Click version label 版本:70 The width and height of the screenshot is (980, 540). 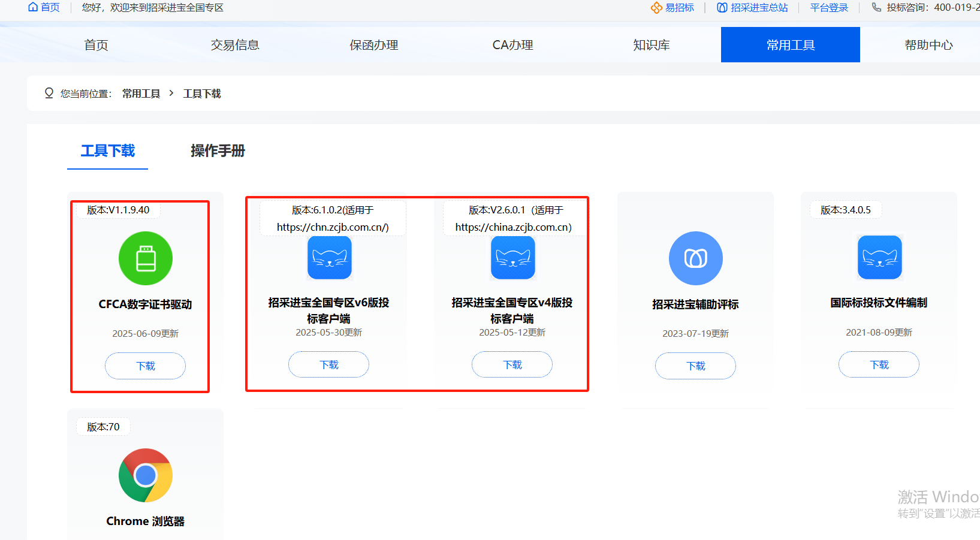103,427
